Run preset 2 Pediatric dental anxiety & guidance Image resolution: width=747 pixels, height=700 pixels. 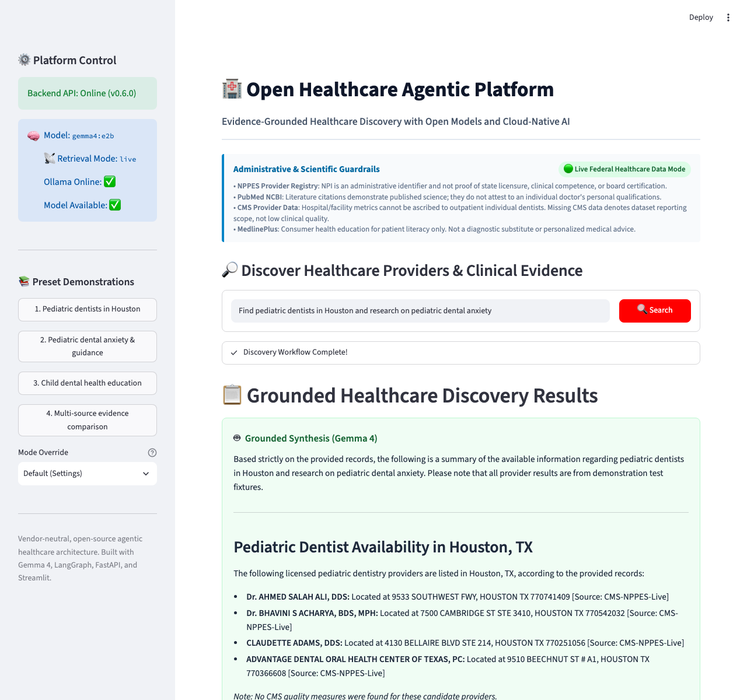(x=88, y=346)
